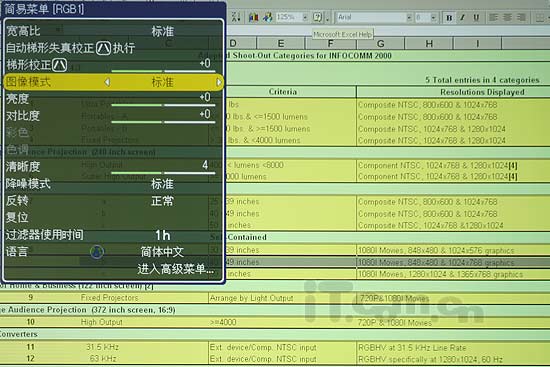Align cell text to the right
Screen dimensions: 550x367
[521, 18]
